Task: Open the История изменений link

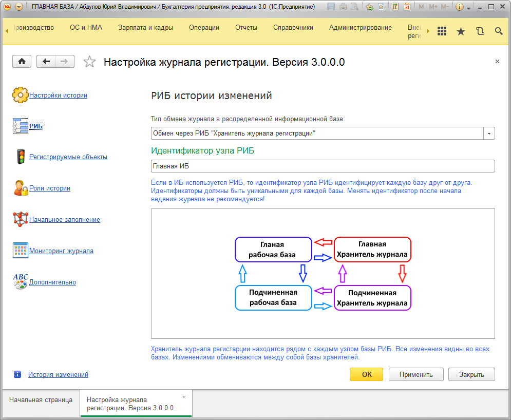Action: pyautogui.click(x=58, y=374)
